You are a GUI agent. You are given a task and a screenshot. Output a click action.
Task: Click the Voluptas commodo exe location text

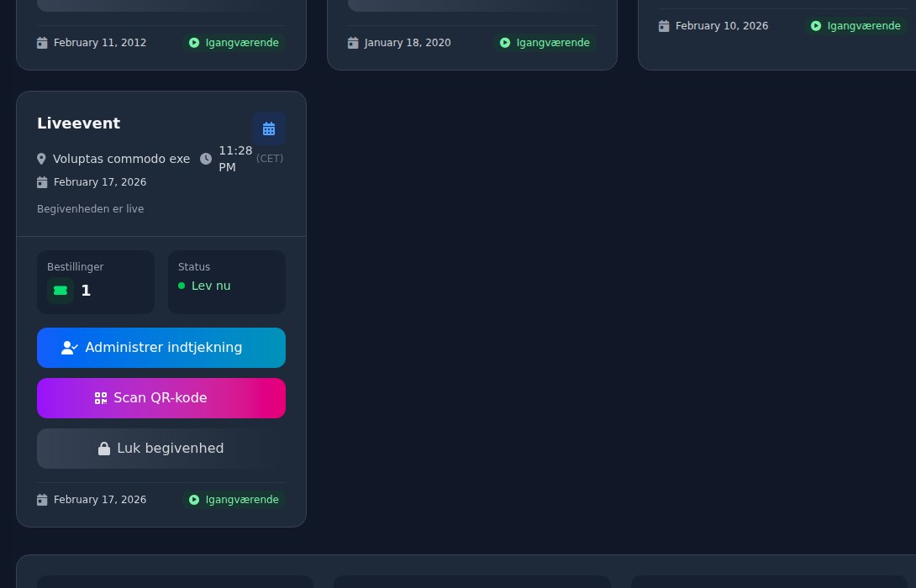(x=122, y=159)
